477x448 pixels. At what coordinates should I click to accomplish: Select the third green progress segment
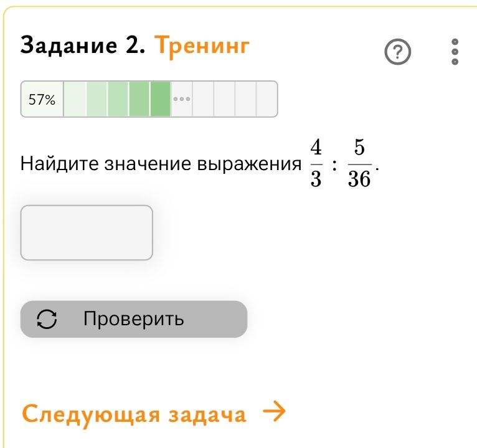[x=118, y=99]
